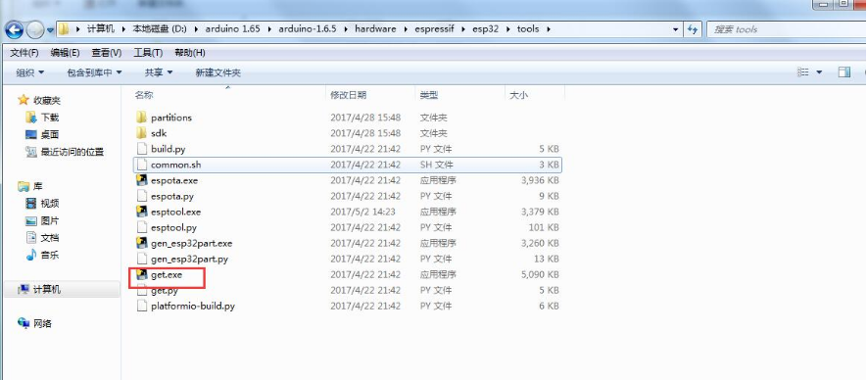Open the 共享 dropdown in toolbar
The width and height of the screenshot is (868, 380).
(x=159, y=72)
